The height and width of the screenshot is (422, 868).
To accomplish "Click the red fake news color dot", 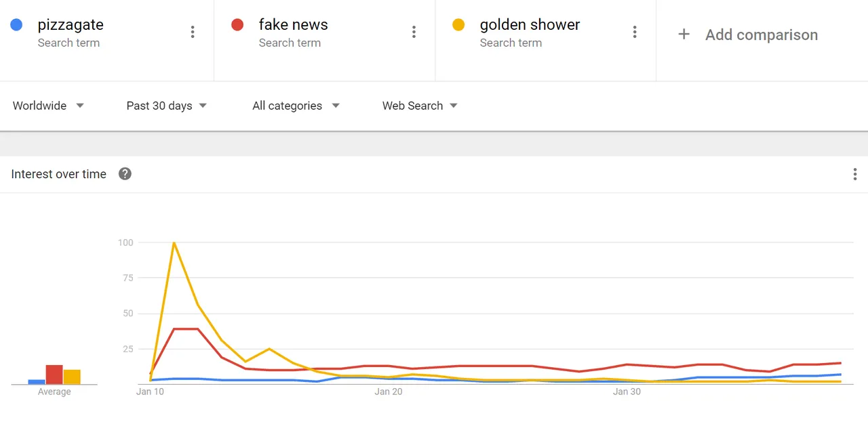I will pos(237,25).
